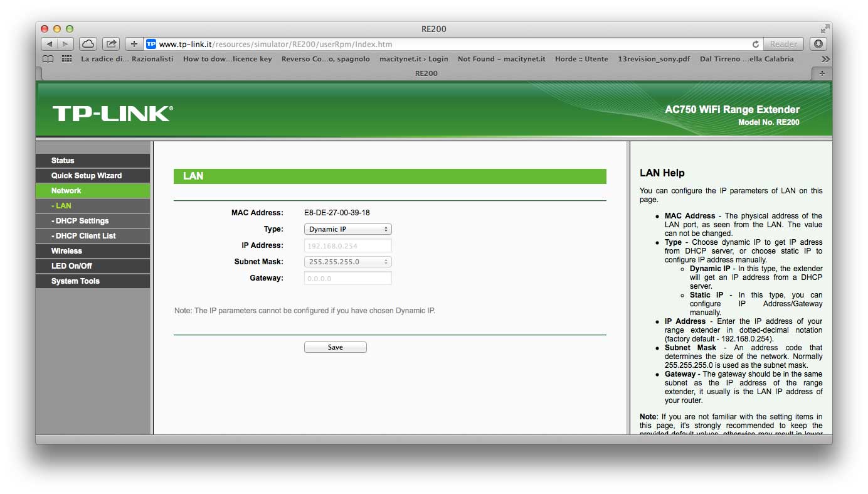The image size is (868, 494).
Task: Click the 'IP Address:' field label
Action: (262, 245)
